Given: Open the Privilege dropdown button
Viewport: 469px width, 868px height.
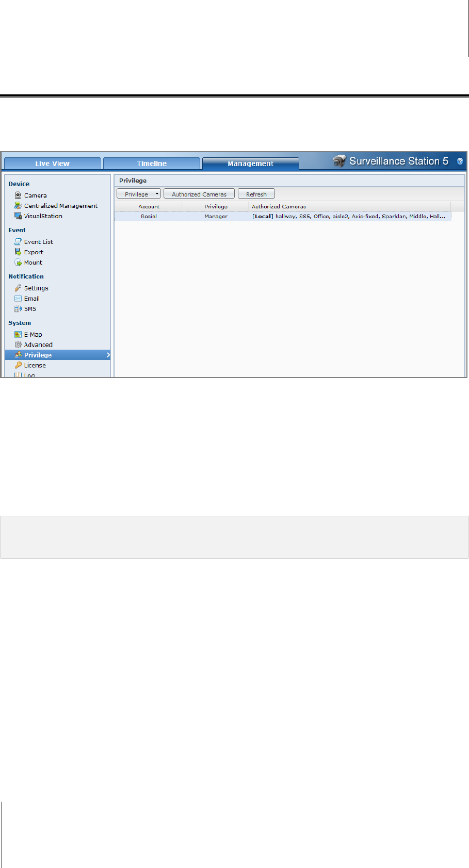Looking at the screenshot, I should 139,194.
